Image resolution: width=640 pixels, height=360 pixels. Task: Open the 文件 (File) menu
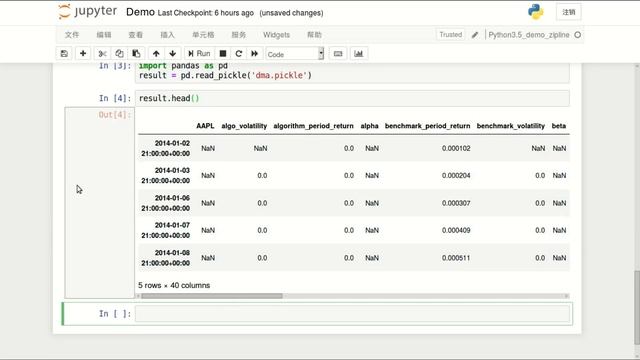tap(72, 35)
